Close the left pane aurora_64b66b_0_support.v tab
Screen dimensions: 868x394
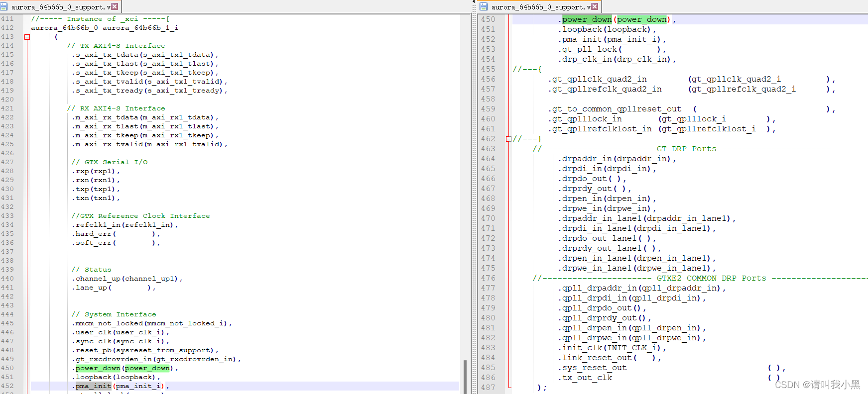[115, 6]
